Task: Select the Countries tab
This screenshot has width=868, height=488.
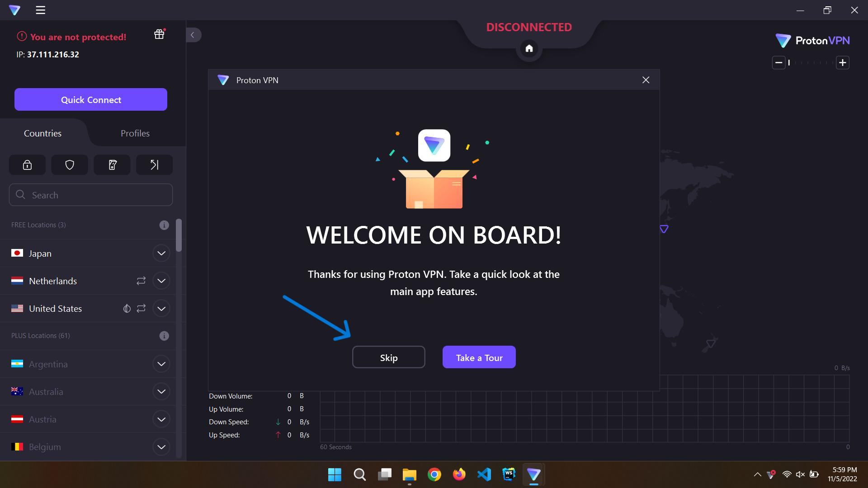Action: point(42,133)
